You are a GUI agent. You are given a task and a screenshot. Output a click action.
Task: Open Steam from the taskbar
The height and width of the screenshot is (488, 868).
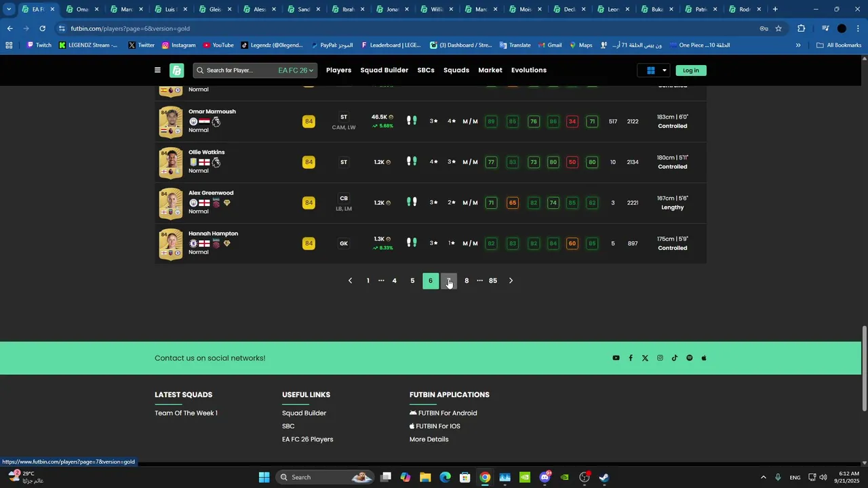[x=604, y=477]
